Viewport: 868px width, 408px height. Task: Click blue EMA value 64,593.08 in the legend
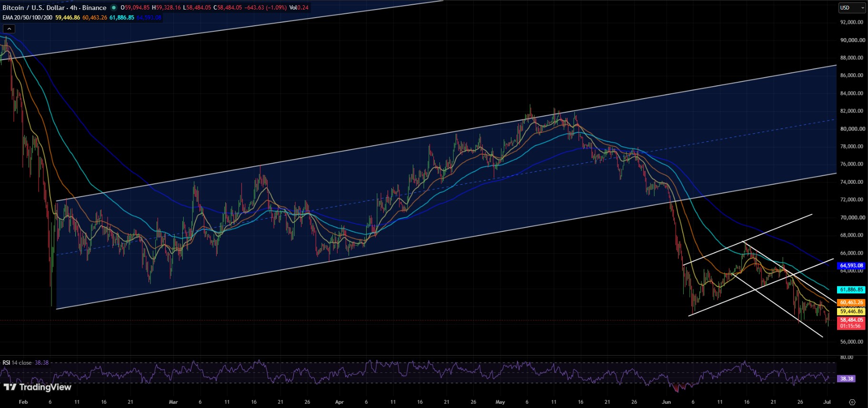(x=149, y=18)
